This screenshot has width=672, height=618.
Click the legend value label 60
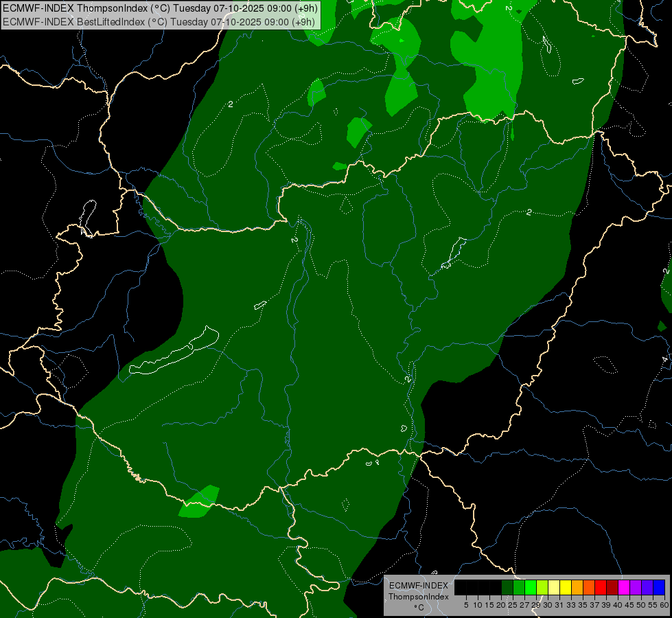point(664,605)
